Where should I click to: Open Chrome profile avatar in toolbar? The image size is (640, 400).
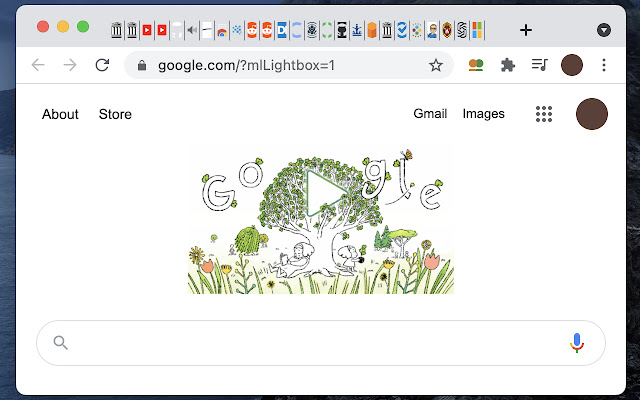click(x=572, y=65)
